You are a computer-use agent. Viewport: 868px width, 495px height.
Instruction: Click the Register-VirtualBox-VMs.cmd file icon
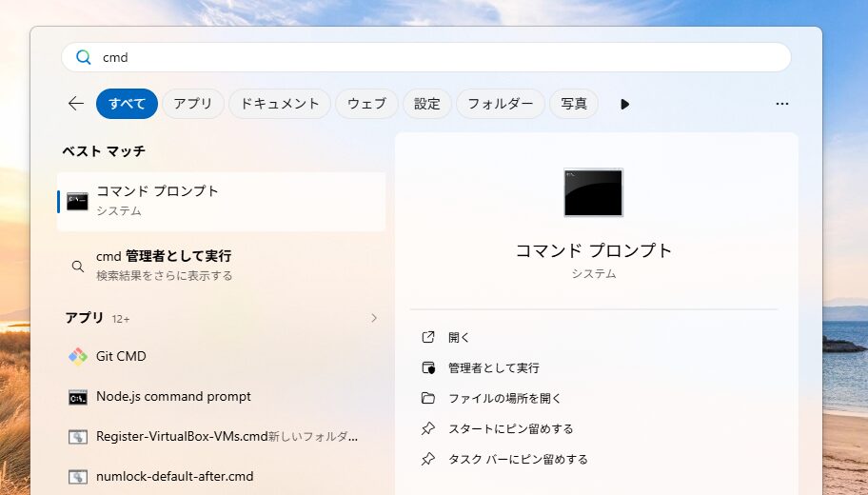click(77, 437)
